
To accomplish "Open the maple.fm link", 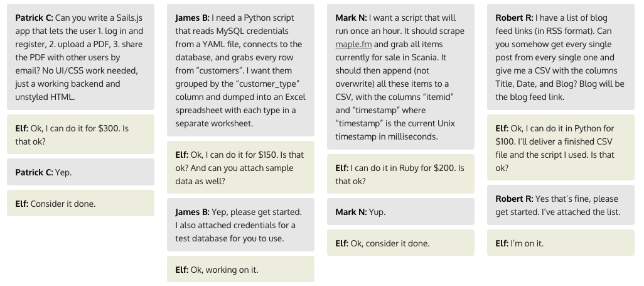I will point(353,44).
